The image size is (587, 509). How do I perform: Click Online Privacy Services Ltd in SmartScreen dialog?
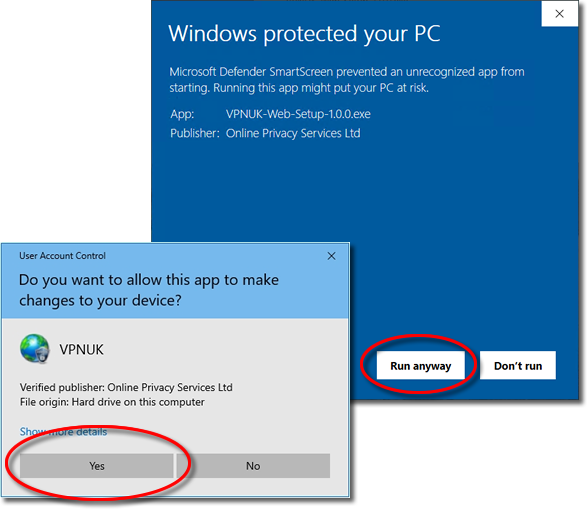click(293, 133)
